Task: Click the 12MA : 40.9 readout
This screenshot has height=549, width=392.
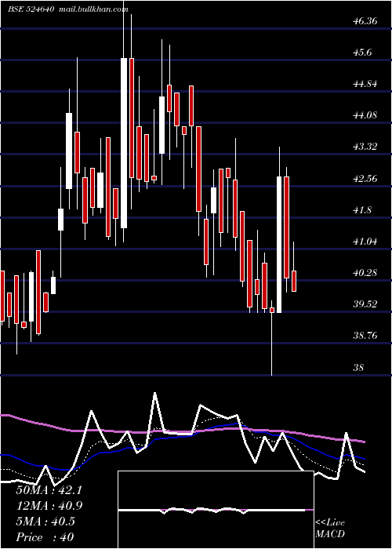Action: 49,506
